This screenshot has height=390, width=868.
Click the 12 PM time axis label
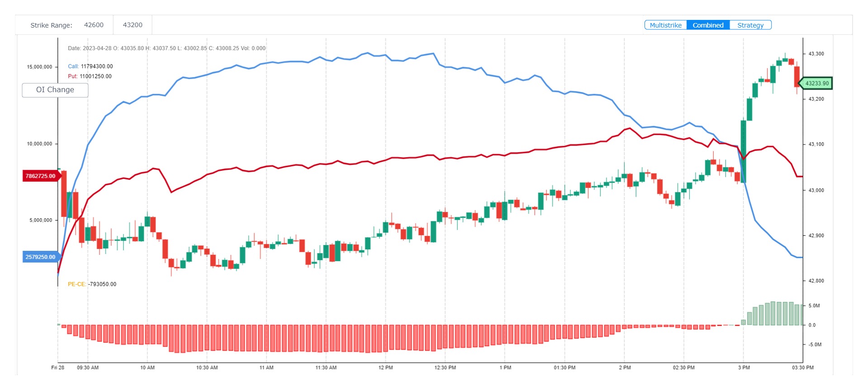(385, 367)
